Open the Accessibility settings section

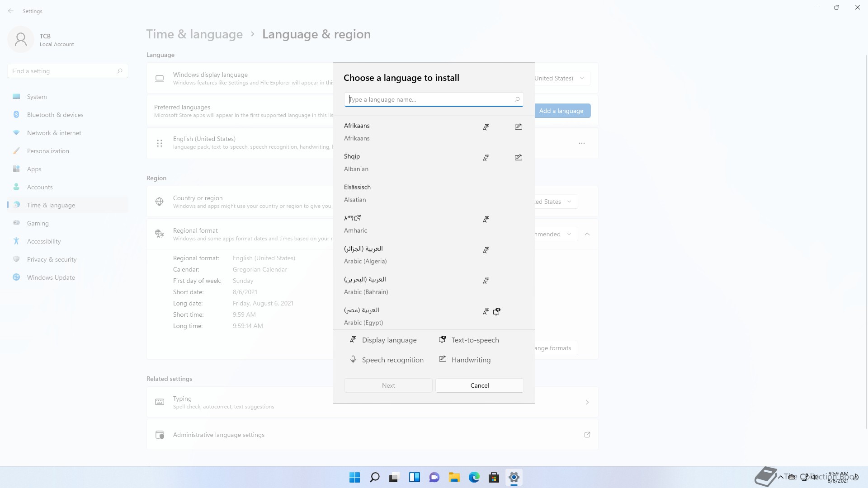coord(44,241)
